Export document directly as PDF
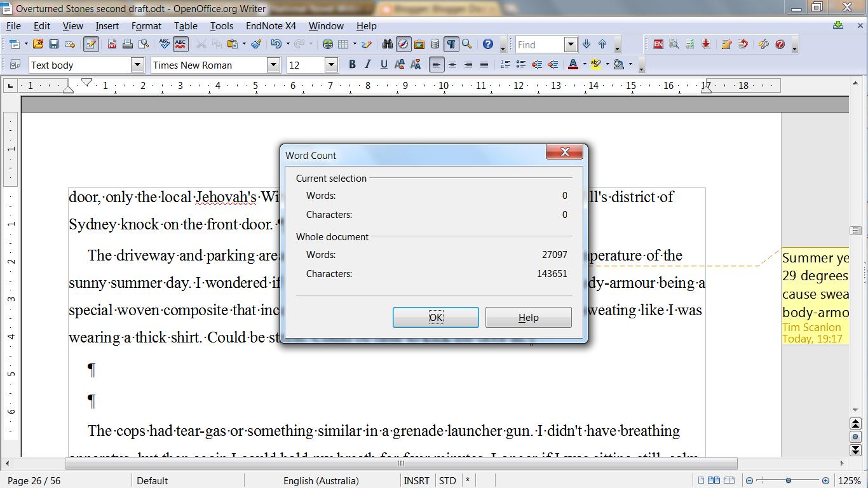This screenshot has width=868, height=488. point(112,44)
